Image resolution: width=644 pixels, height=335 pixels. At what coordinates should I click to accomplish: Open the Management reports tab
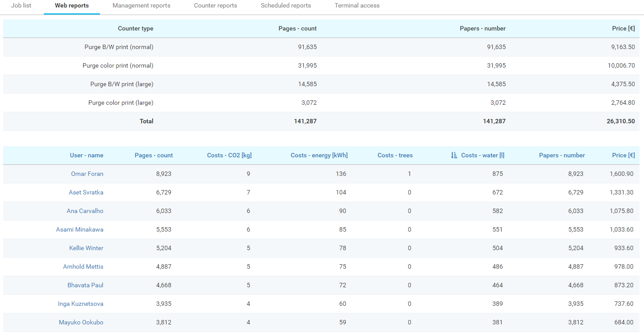[x=141, y=6]
